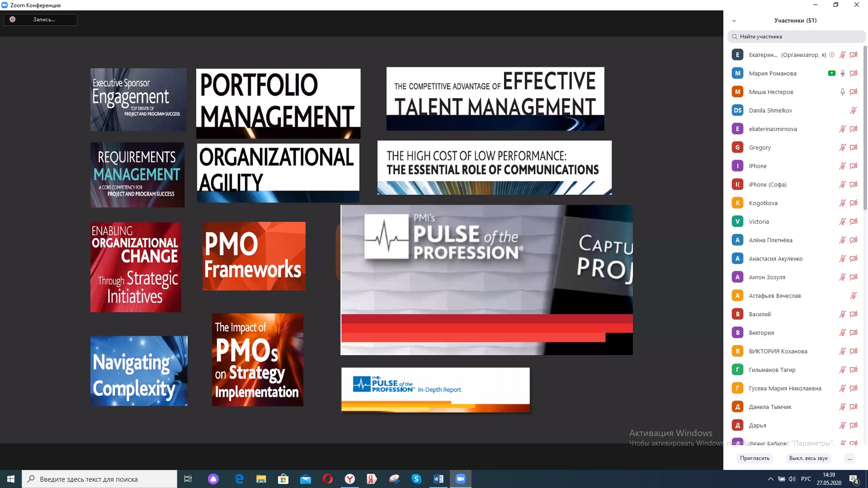Click Выкл. весь звук button

808,458
